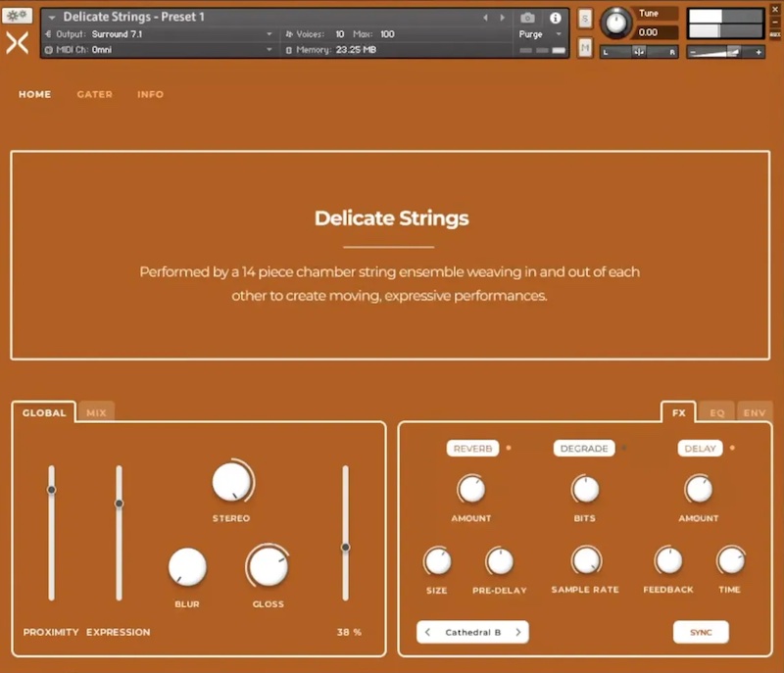Screen dimensions: 784x673
Task: Open the Output Surround 7.1 dropdown
Action: (269, 34)
